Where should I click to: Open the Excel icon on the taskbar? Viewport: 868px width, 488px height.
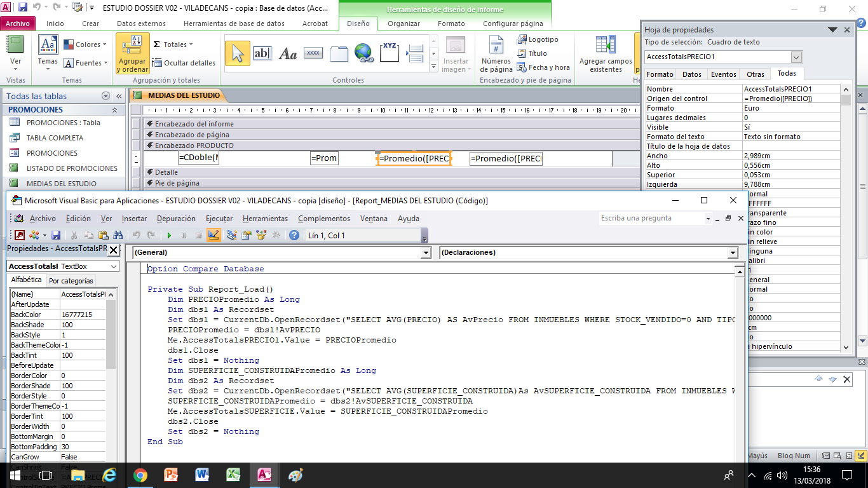[233, 475]
